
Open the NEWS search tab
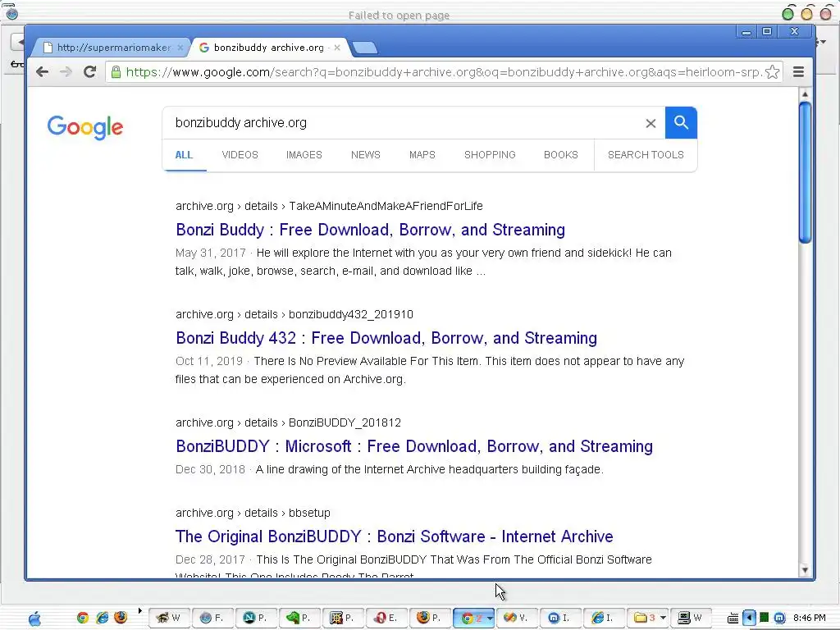tap(365, 155)
